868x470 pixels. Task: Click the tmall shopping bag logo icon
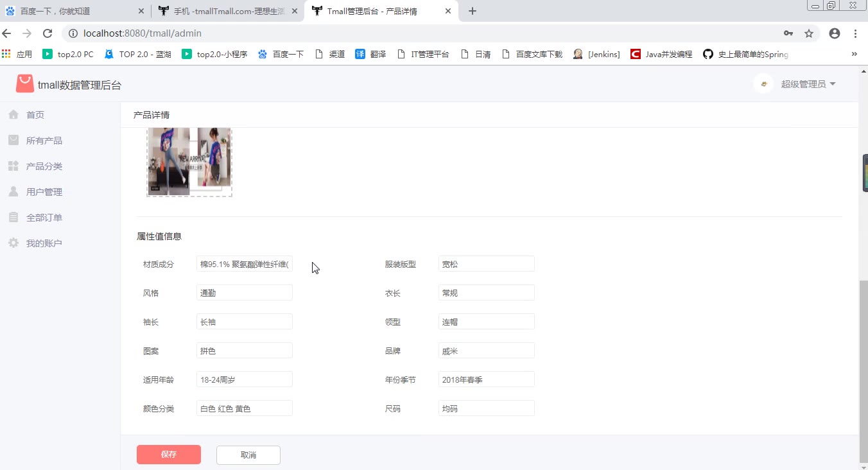click(x=25, y=84)
